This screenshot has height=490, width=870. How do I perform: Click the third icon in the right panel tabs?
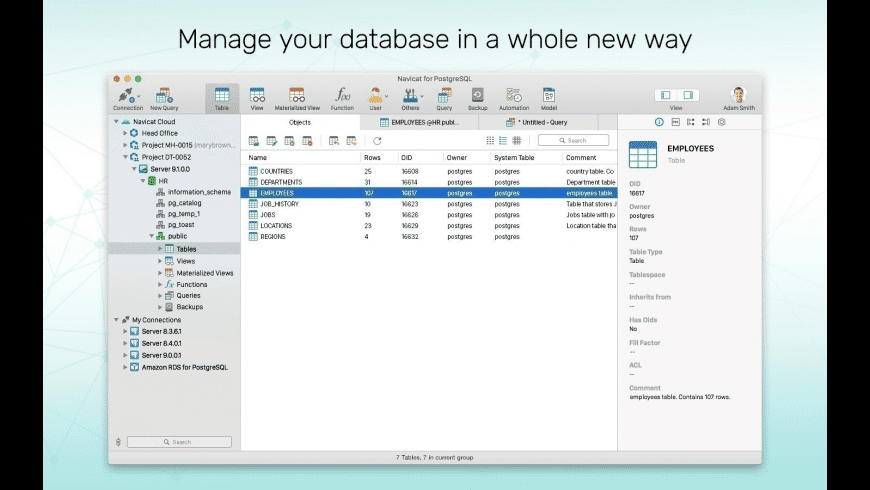coord(691,122)
